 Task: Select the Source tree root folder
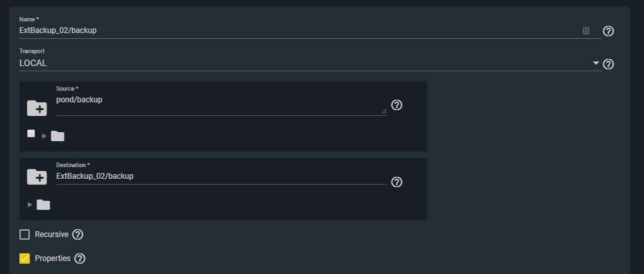[58, 136]
